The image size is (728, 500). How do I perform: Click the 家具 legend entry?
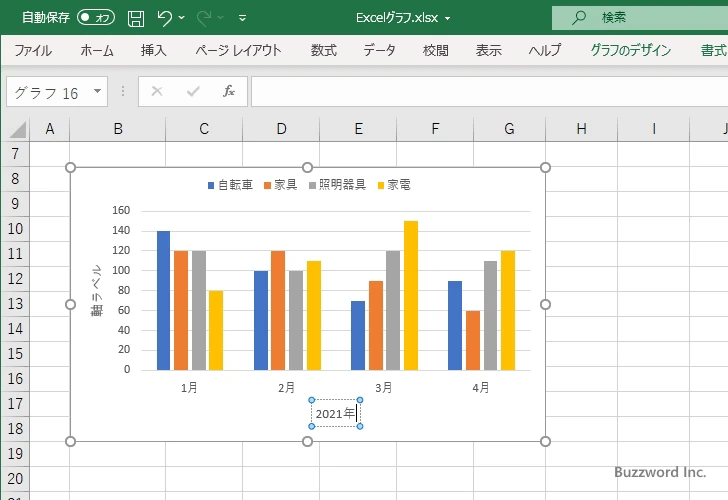pos(280,185)
